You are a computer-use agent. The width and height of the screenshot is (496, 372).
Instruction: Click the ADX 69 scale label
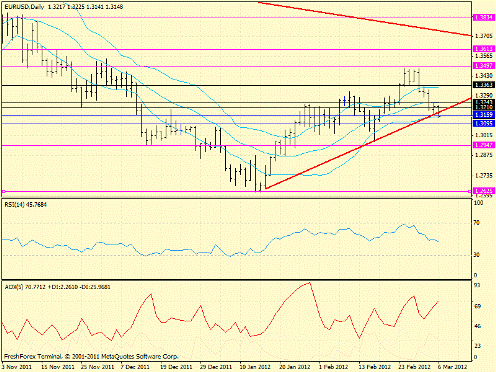477,306
